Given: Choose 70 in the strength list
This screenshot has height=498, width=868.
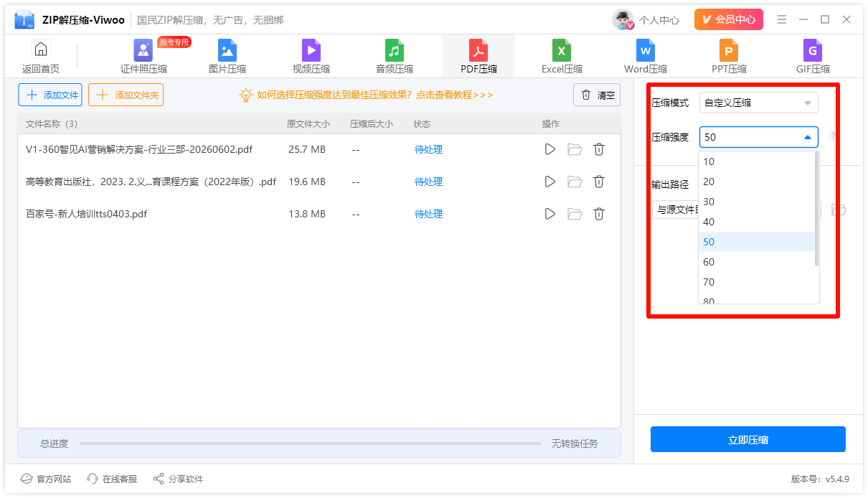Looking at the screenshot, I should pyautogui.click(x=757, y=282).
